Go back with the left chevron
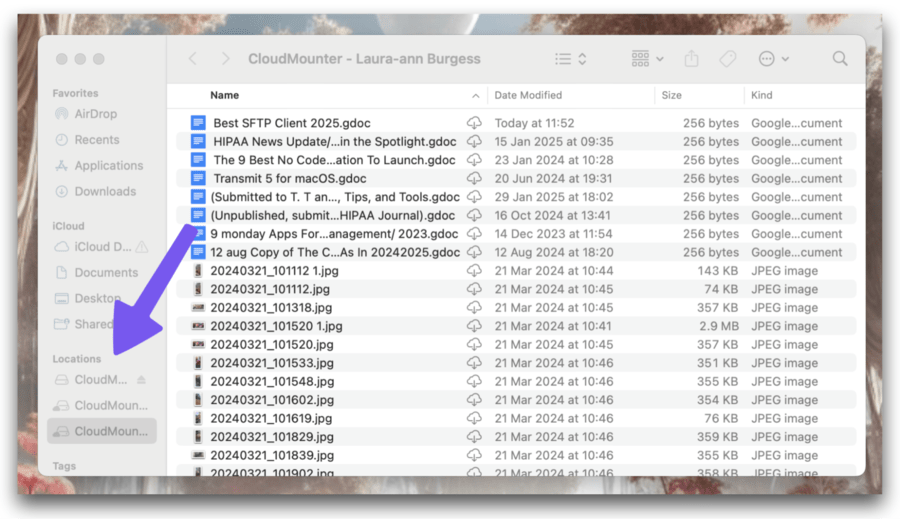The width and height of the screenshot is (900, 519). (193, 59)
